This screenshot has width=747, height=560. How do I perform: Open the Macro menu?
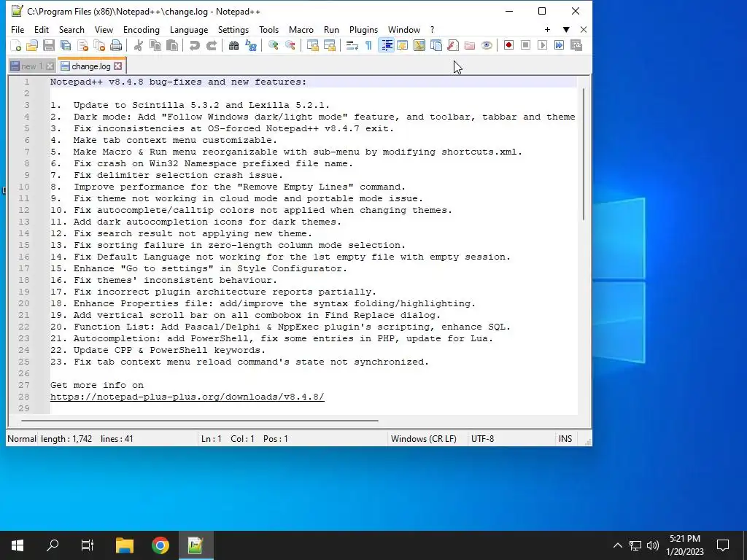301,29
